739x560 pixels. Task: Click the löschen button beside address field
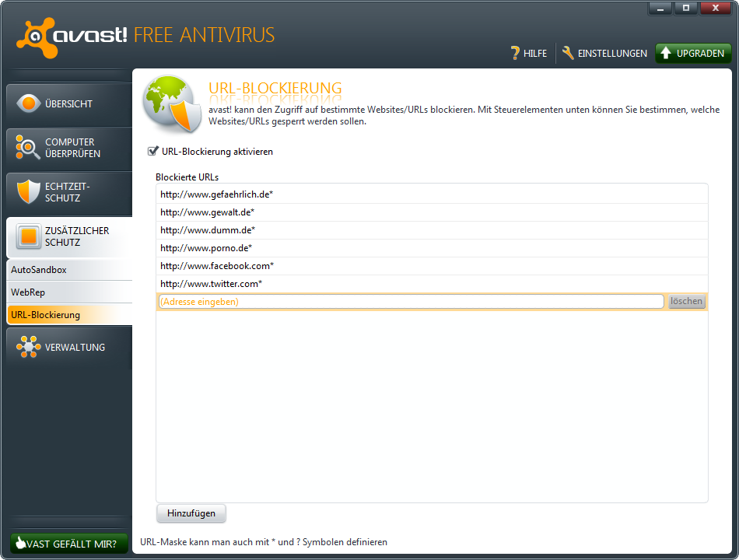coord(686,302)
